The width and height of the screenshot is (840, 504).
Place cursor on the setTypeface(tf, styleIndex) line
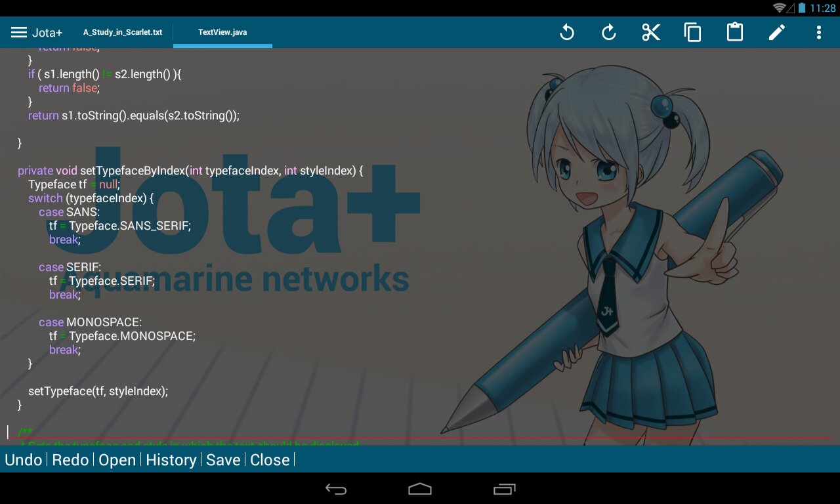tap(98, 391)
